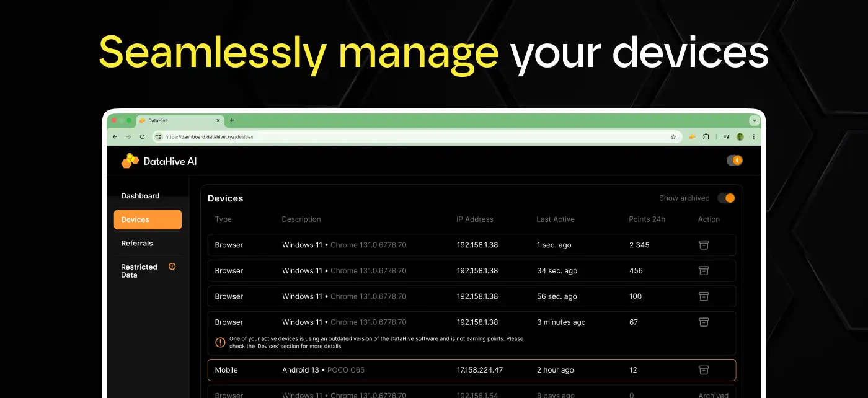Toggle the Show archived switch

tap(726, 198)
